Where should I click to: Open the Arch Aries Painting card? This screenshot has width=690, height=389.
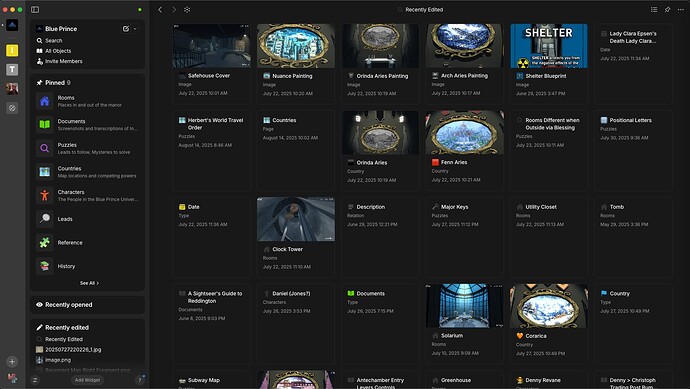[x=465, y=63]
